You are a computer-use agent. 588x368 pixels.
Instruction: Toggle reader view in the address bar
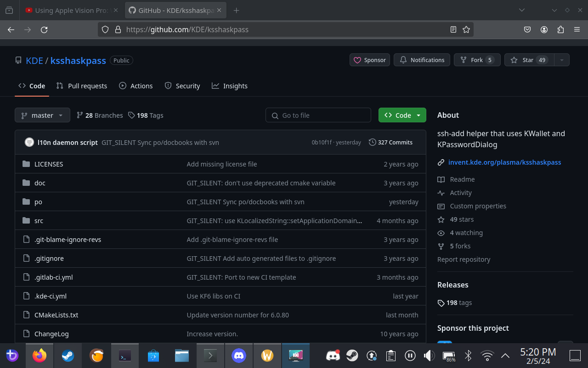tap(453, 29)
